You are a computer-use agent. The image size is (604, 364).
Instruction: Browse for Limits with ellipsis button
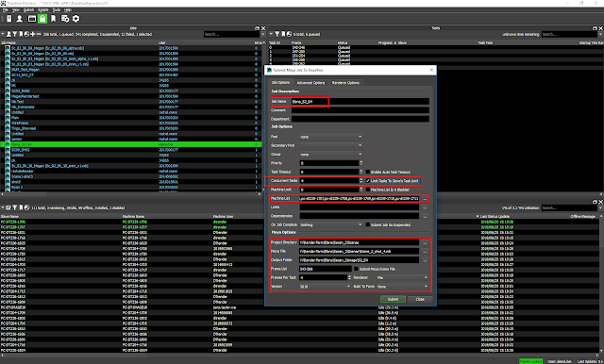425,207
